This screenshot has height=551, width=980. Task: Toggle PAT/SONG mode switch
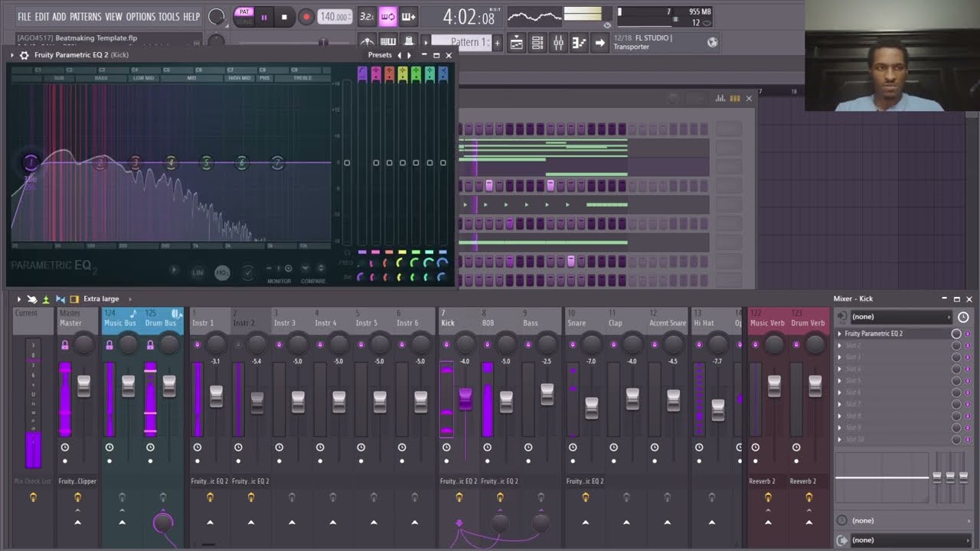tap(244, 16)
